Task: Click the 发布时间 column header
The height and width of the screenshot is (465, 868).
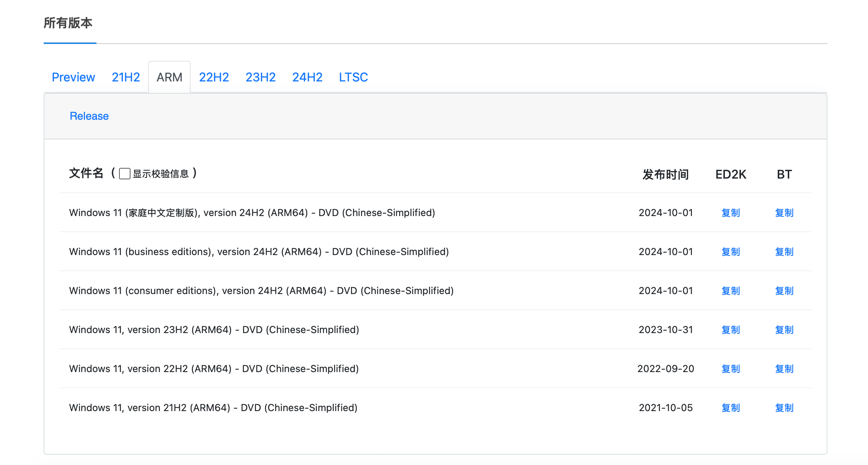Action: point(666,174)
